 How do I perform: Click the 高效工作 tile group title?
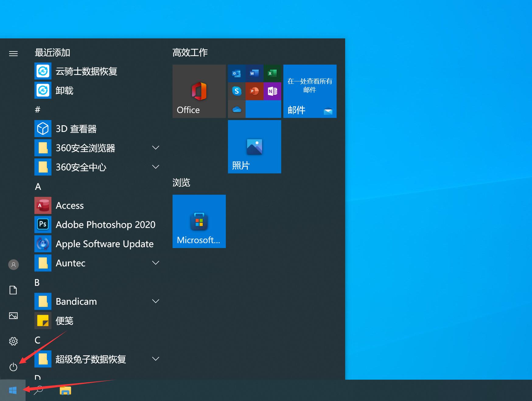[x=190, y=52]
